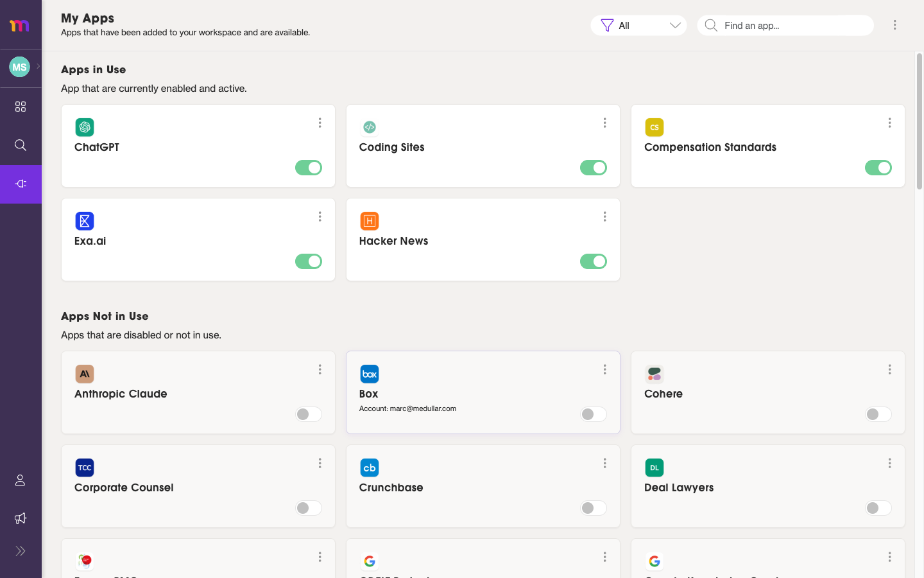924x578 pixels.
Task: Turn off the Hacker News toggle
Action: tap(594, 261)
